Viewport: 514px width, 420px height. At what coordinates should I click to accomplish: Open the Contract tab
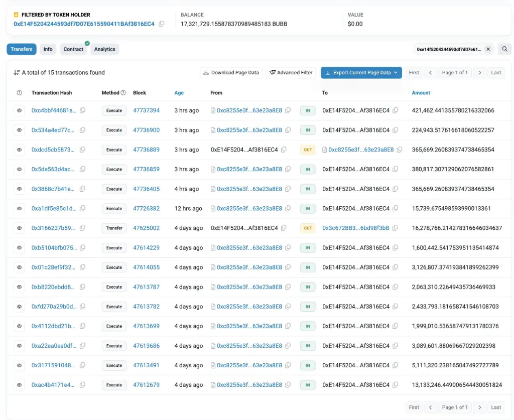point(73,49)
